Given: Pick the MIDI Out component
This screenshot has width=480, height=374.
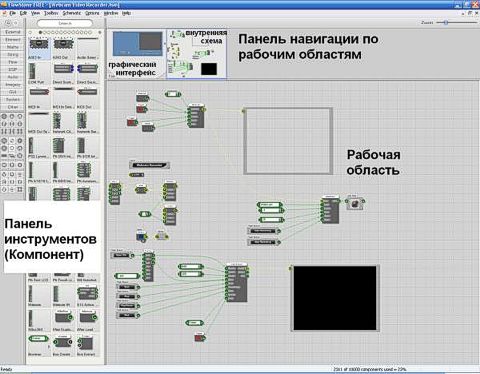Looking at the screenshot, I should pos(88,97).
